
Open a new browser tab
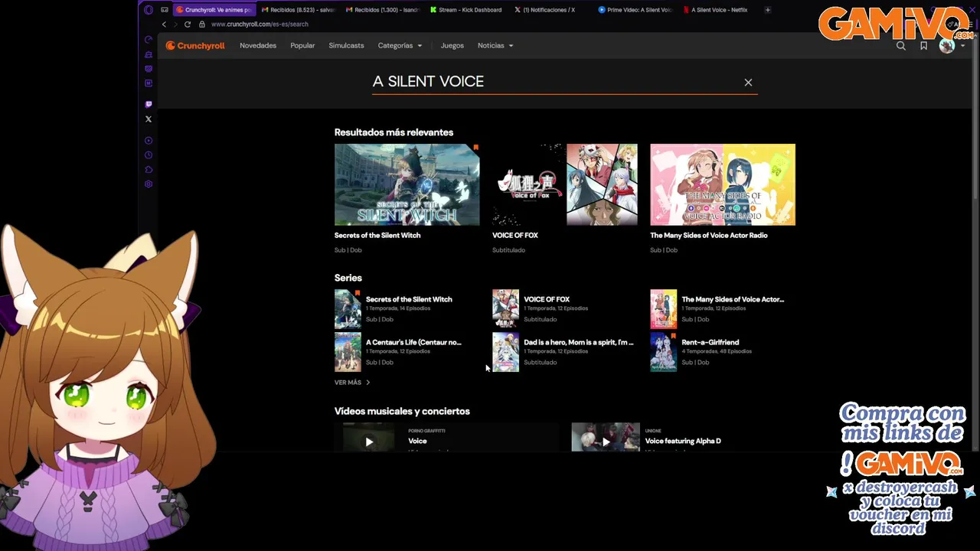[x=767, y=10]
